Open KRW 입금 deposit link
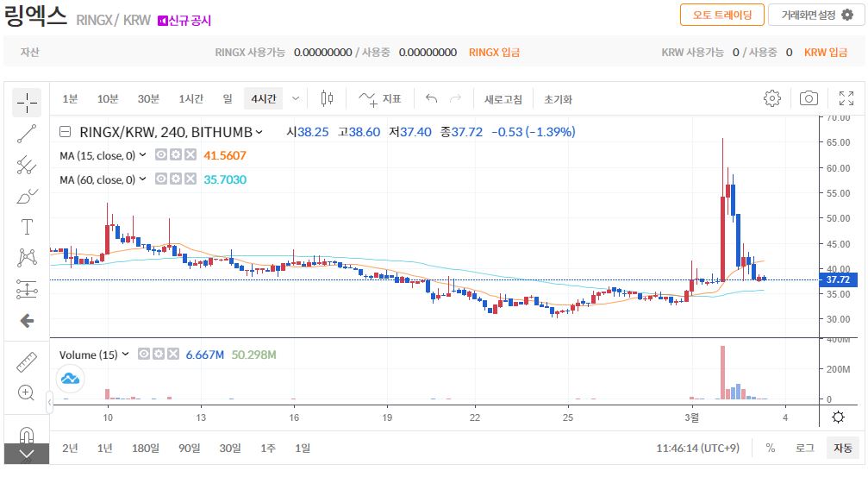This screenshot has width=868, height=477. (x=826, y=52)
